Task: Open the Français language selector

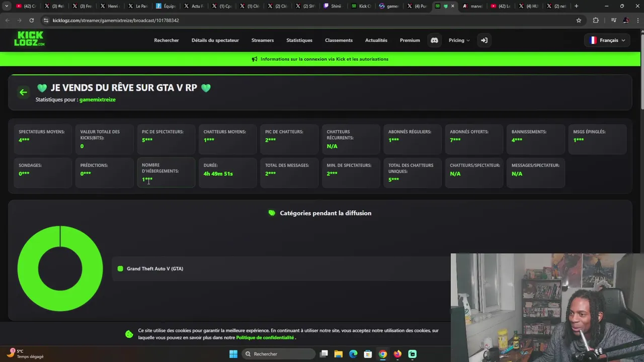Action: tap(608, 40)
